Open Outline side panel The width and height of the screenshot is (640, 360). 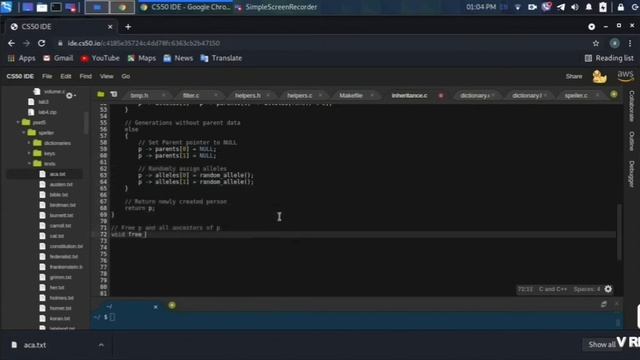click(x=631, y=141)
